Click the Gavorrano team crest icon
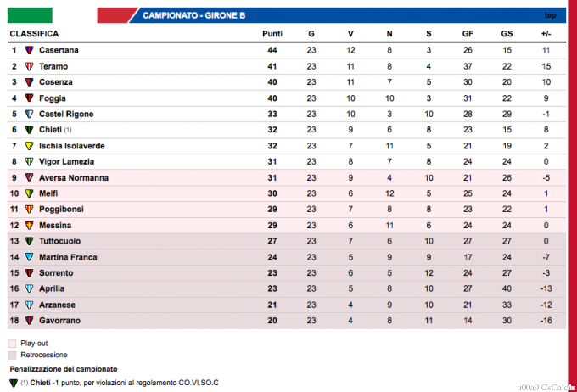 (x=30, y=320)
